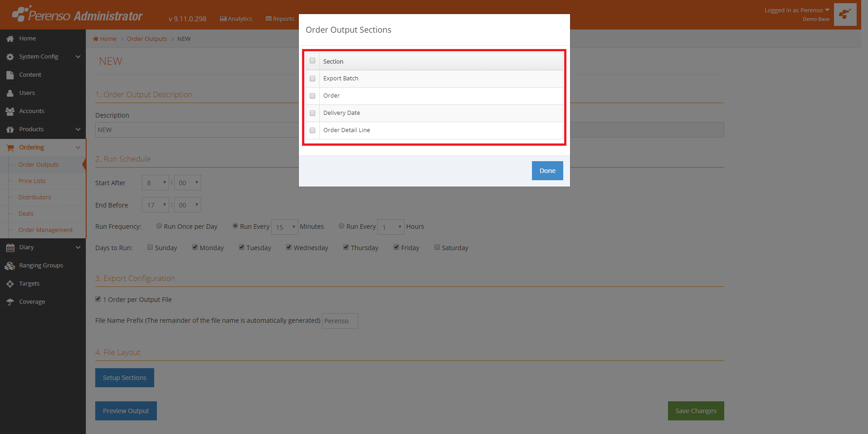
Task: Toggle the Sunday checkbox
Action: coord(150,247)
